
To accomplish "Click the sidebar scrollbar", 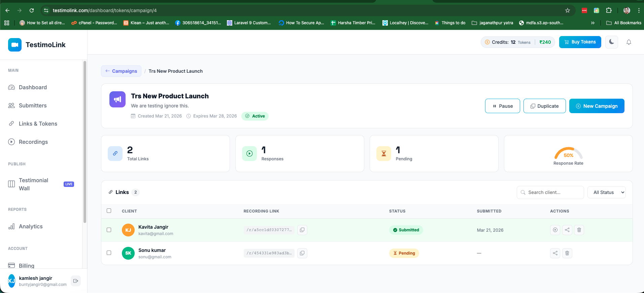I will click(x=85, y=141).
